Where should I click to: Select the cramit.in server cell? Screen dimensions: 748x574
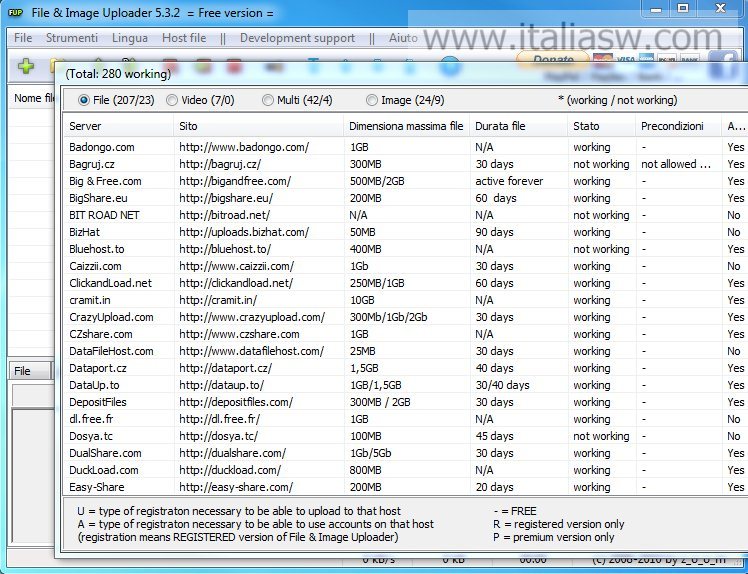click(x=90, y=300)
